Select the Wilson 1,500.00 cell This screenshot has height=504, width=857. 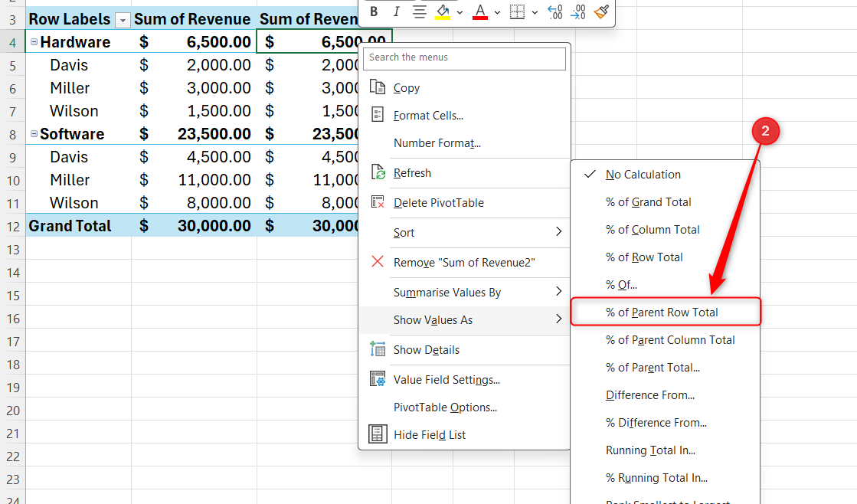tap(194, 111)
